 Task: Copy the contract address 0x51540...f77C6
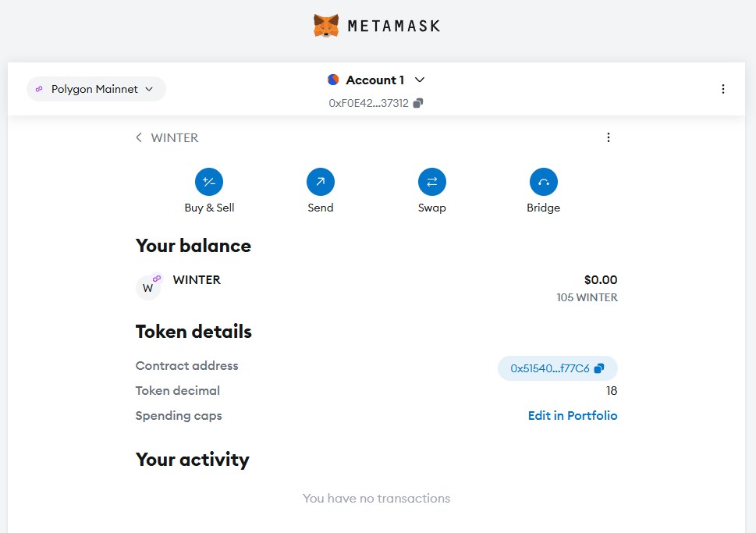(599, 368)
